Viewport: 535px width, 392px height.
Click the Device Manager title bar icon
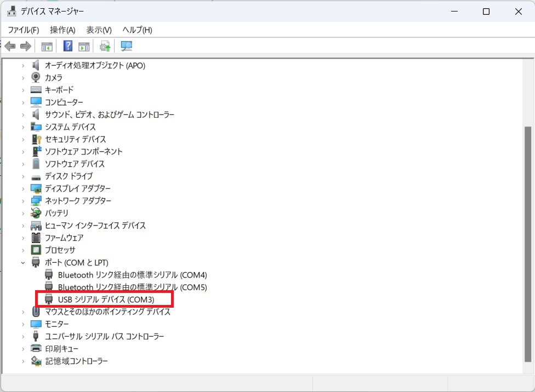[x=12, y=11]
